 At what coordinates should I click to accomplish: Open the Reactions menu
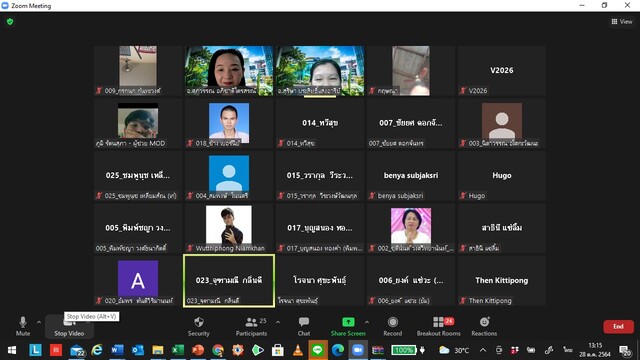tap(484, 327)
